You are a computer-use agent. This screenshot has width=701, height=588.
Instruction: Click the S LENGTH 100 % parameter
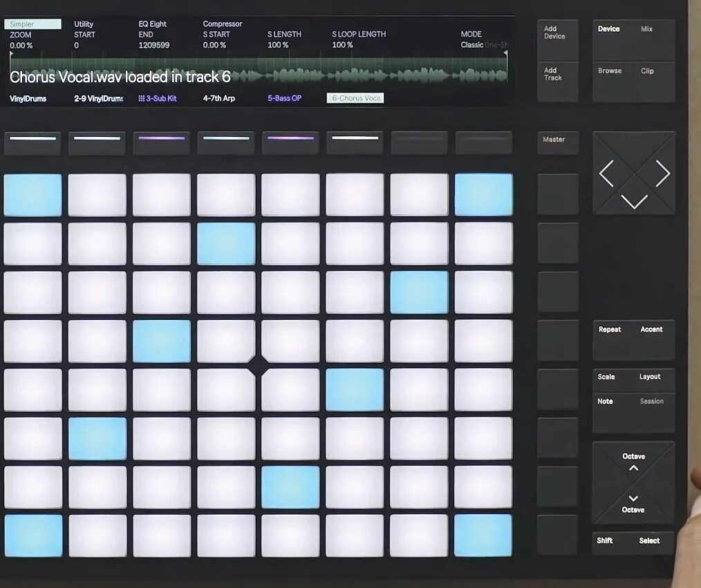[284, 39]
